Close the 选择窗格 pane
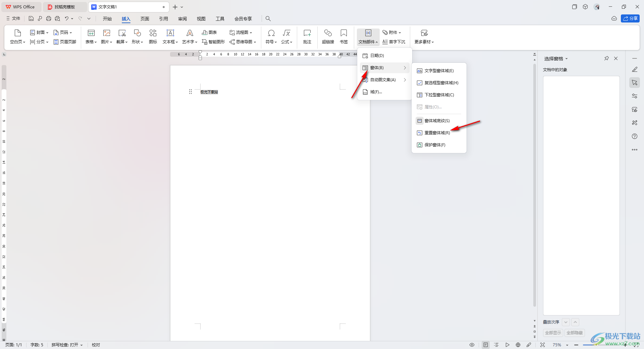The image size is (644, 349). tap(616, 58)
